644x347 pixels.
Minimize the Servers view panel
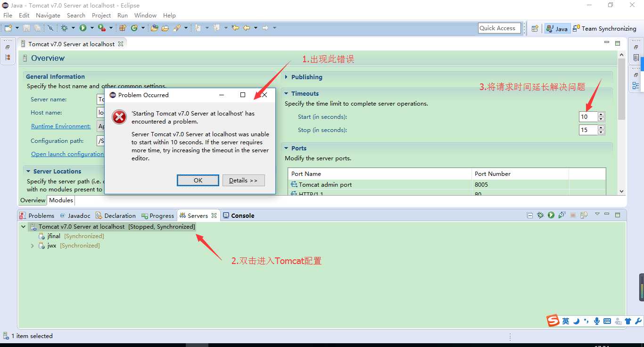pyautogui.click(x=607, y=215)
